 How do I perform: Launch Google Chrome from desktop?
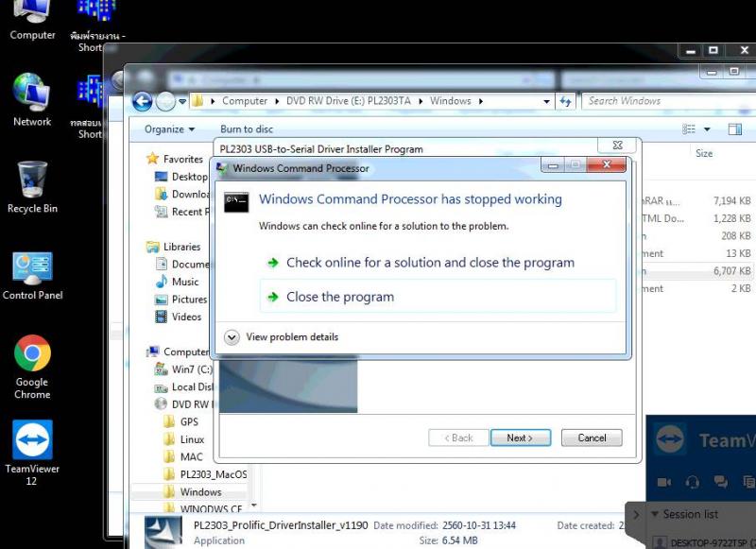pos(32,368)
